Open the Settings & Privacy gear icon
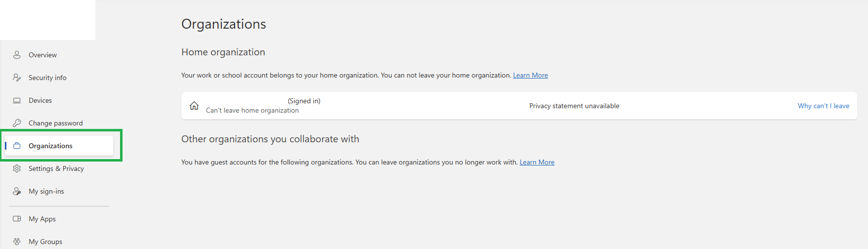 [x=17, y=168]
